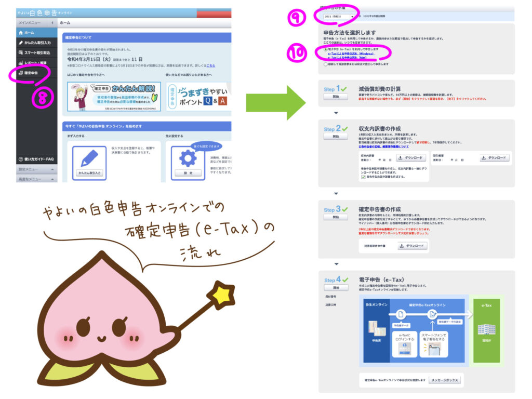Click the 収支内訳書の作成 heading
The image size is (532, 399).
click(x=379, y=129)
